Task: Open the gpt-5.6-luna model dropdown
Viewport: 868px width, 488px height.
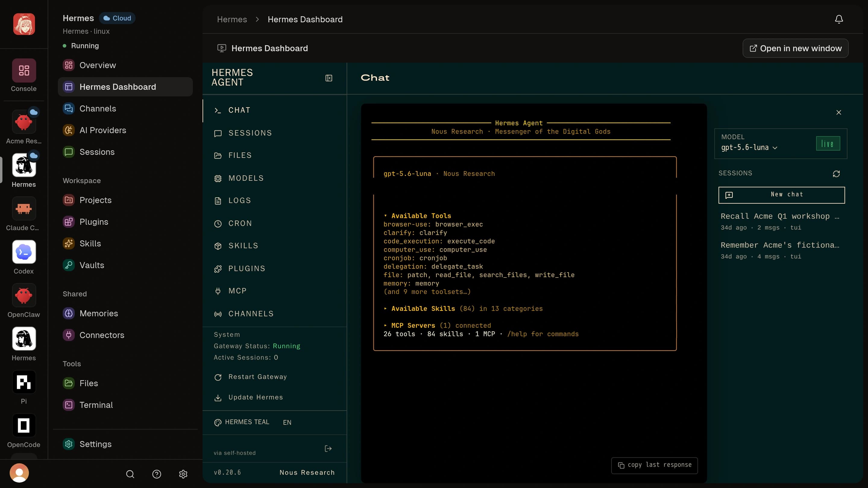Action: pyautogui.click(x=749, y=148)
